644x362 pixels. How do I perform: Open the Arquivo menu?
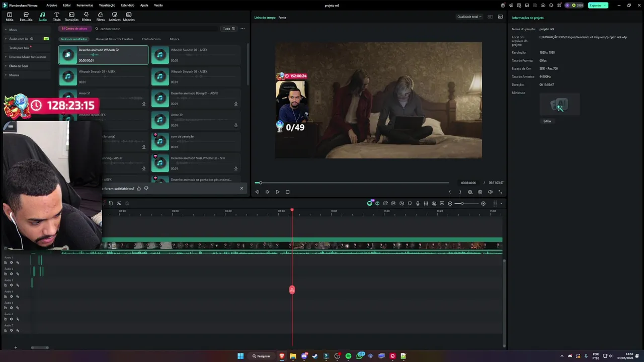point(51,5)
